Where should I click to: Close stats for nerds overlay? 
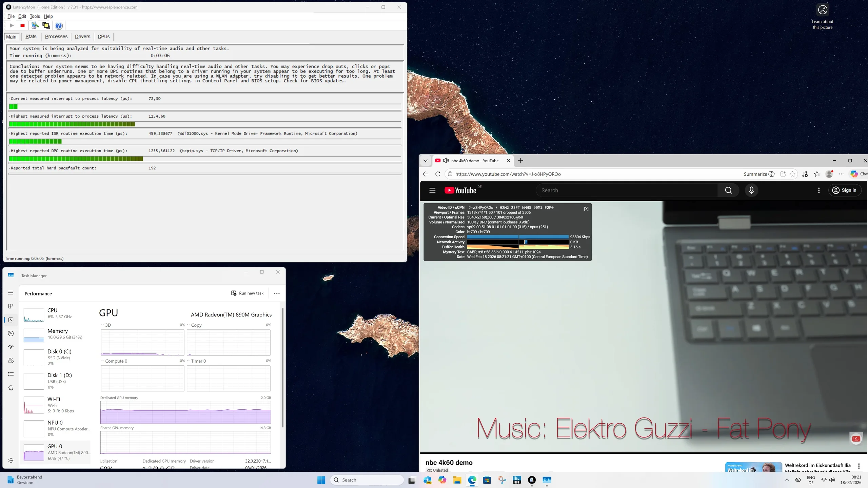click(x=586, y=209)
